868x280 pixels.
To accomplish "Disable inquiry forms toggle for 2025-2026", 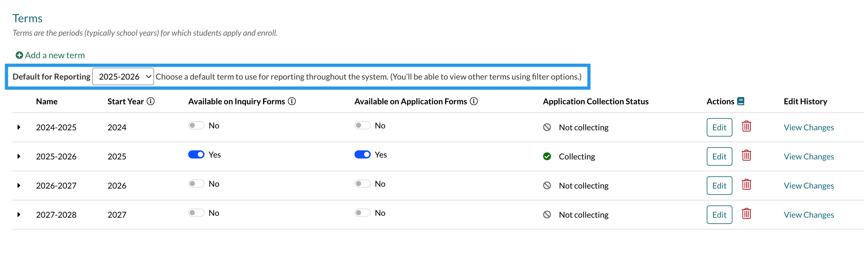I will pyautogui.click(x=196, y=155).
